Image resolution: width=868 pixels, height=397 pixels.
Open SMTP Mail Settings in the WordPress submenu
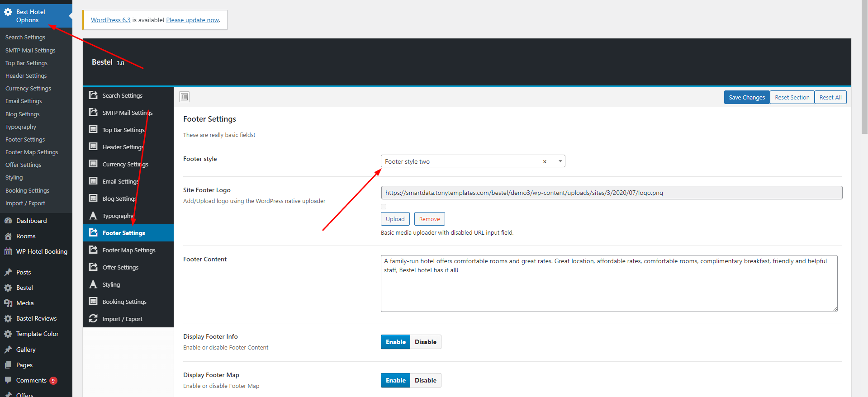(30, 51)
